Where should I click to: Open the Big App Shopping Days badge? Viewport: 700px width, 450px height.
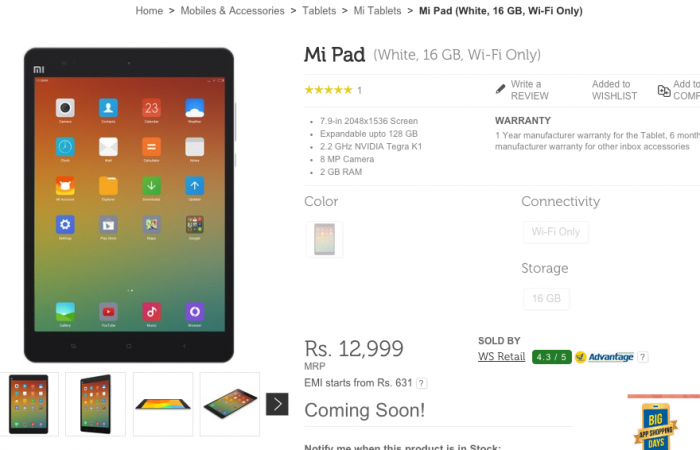[655, 426]
